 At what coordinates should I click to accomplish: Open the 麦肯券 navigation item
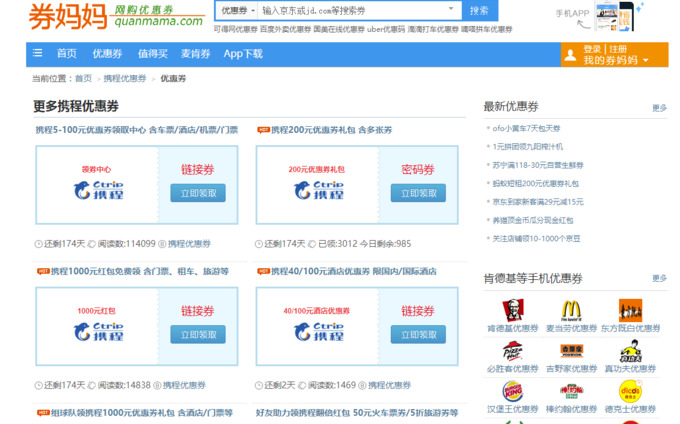pos(196,54)
